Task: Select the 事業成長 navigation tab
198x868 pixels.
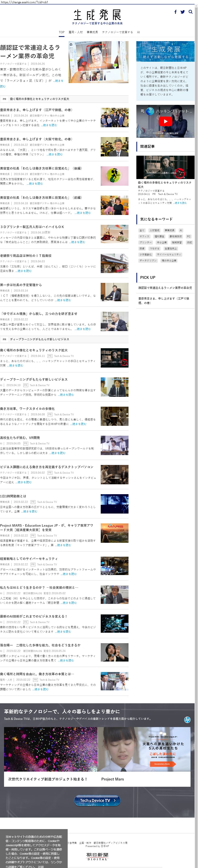Action: [92, 32]
